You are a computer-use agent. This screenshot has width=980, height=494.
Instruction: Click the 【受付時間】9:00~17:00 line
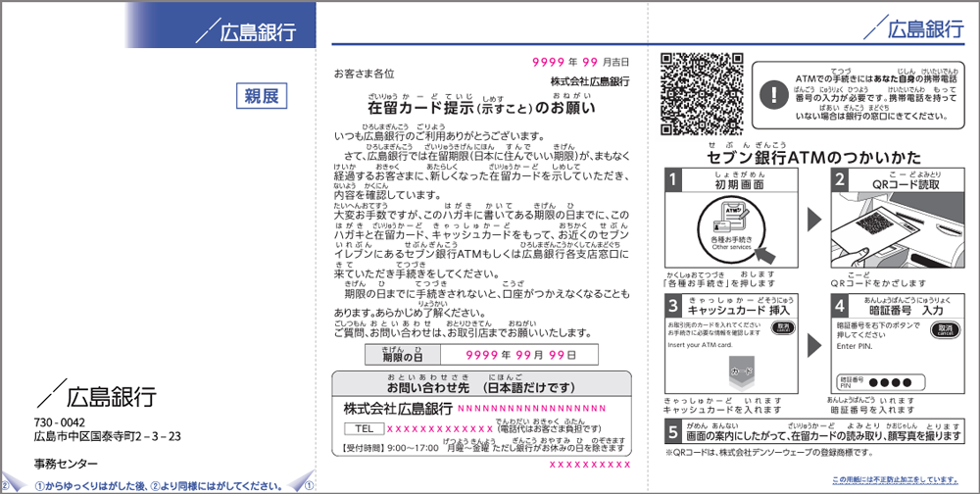point(484,448)
